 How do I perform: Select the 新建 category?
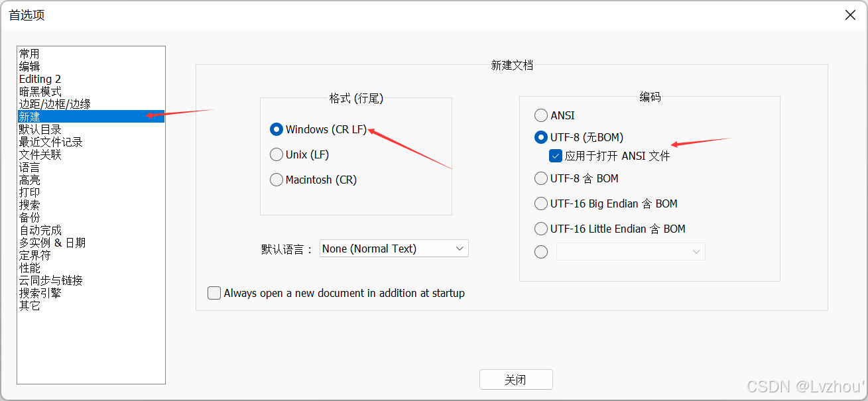pyautogui.click(x=91, y=117)
